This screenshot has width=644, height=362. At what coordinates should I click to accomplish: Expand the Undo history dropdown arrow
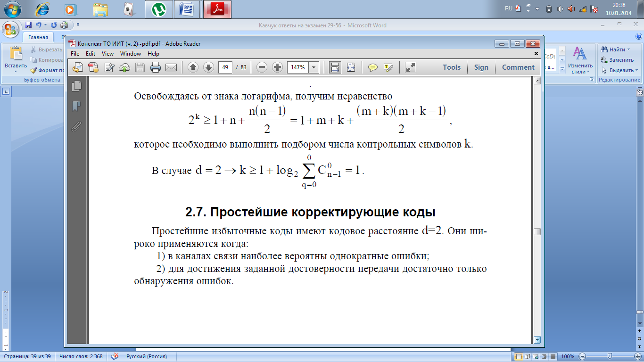(x=45, y=25)
